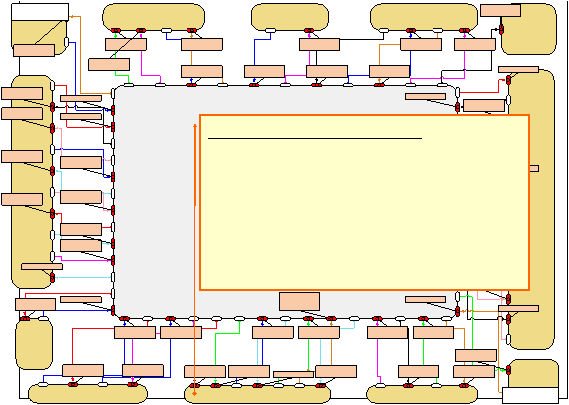Click the peach block inside the top-left tan block
569x405 pixels.
[x=34, y=50]
